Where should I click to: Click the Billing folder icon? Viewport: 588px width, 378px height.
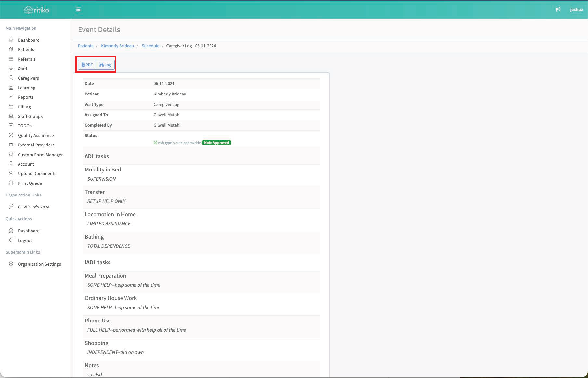coord(11,107)
